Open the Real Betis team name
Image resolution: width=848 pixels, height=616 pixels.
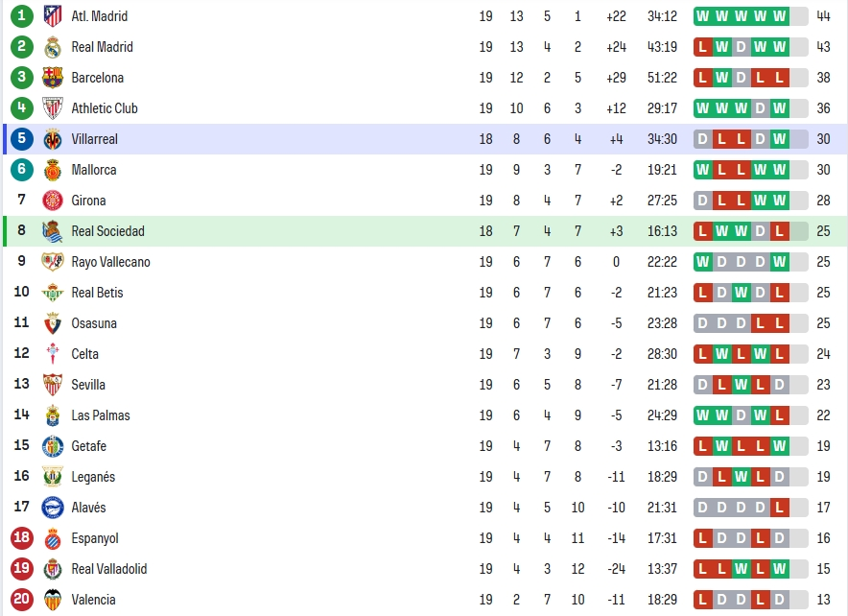[97, 293]
